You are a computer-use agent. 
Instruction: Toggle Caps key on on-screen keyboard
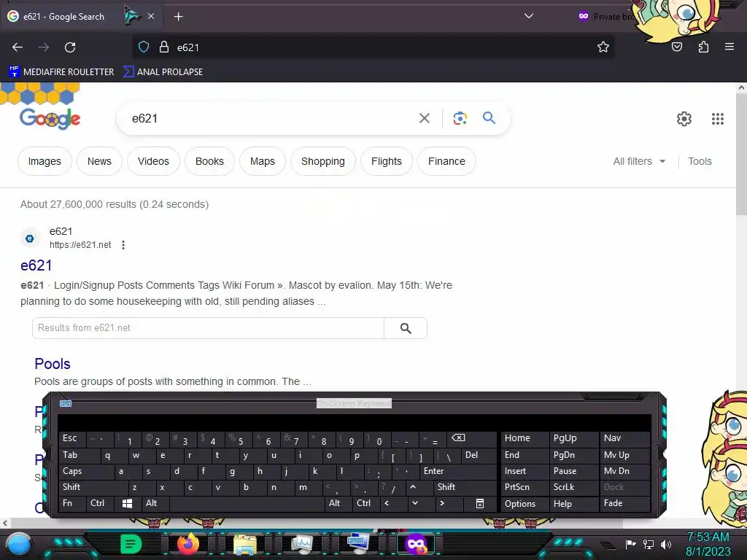(x=86, y=471)
